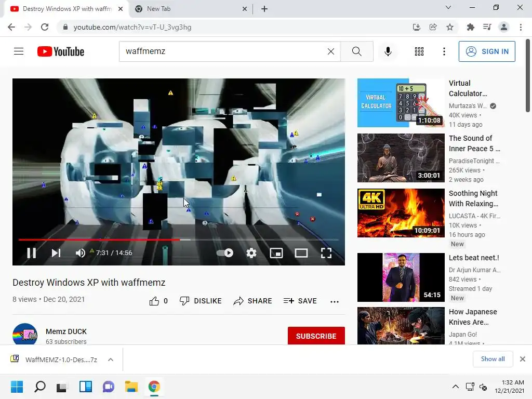The width and height of the screenshot is (532, 399).
Task: Enter full screen mode
Action: pos(326,253)
